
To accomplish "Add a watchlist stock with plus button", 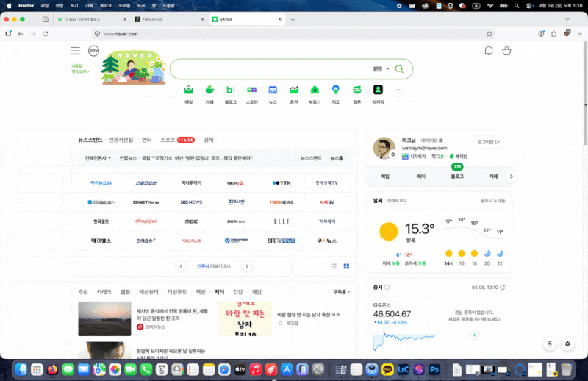I will point(474,335).
